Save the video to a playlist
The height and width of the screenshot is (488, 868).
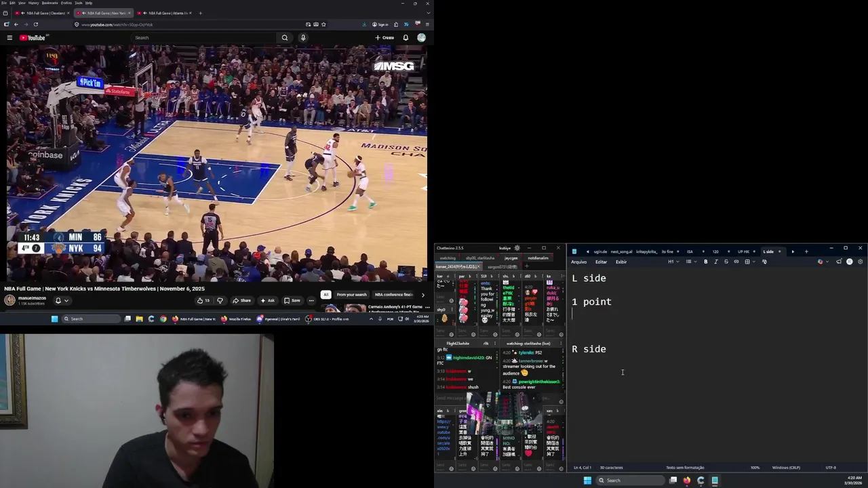pos(292,300)
